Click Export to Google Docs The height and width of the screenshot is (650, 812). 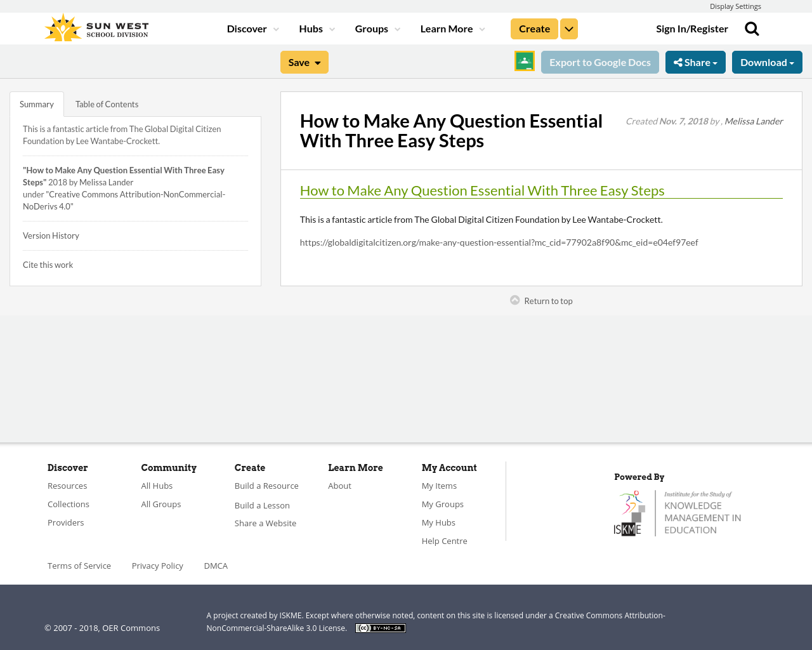pos(599,62)
